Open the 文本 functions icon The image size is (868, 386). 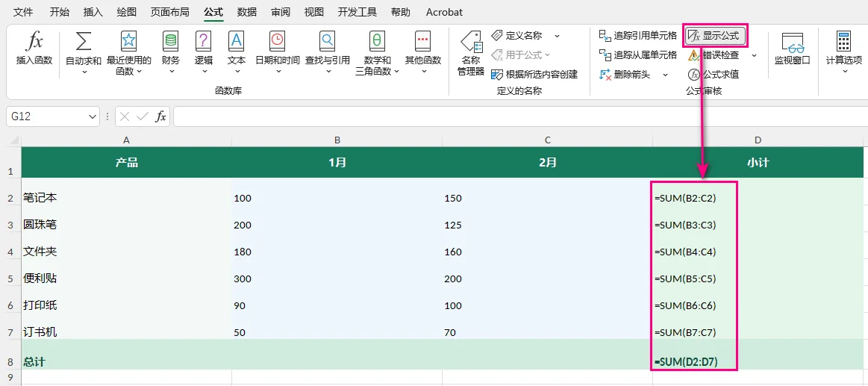tap(237, 41)
